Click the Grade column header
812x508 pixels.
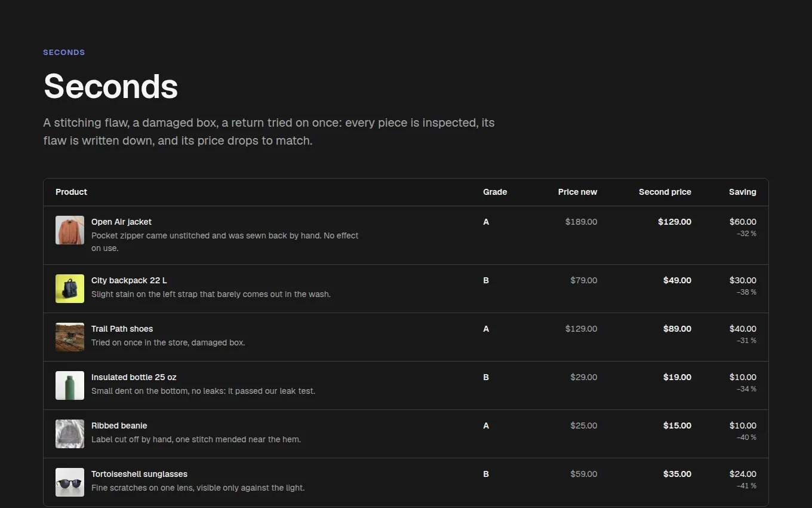[x=495, y=192]
